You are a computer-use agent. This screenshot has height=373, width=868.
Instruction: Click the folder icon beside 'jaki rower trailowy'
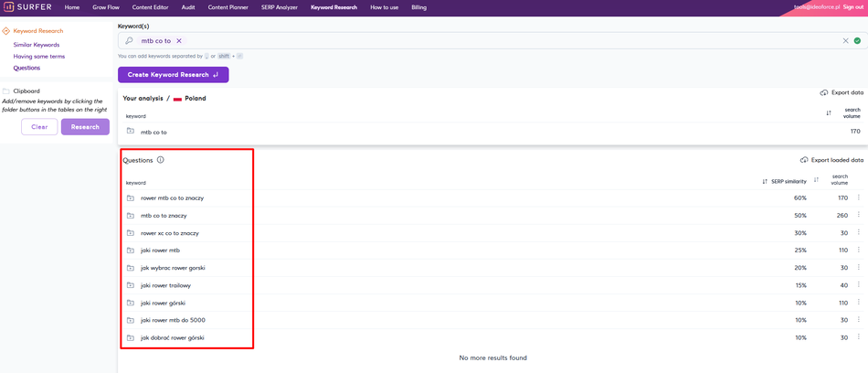click(131, 285)
